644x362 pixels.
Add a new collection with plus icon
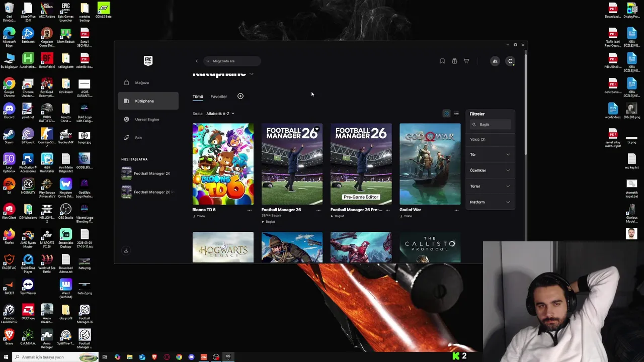point(240,96)
